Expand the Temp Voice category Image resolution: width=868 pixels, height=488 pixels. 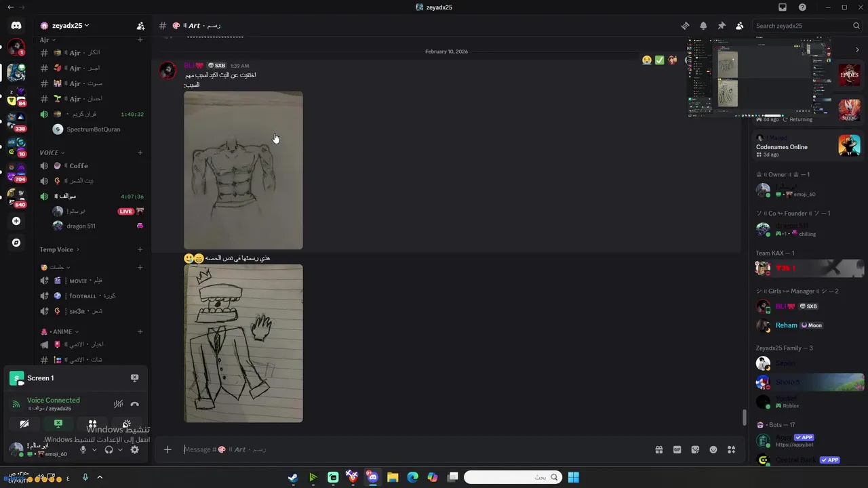pyautogui.click(x=59, y=249)
